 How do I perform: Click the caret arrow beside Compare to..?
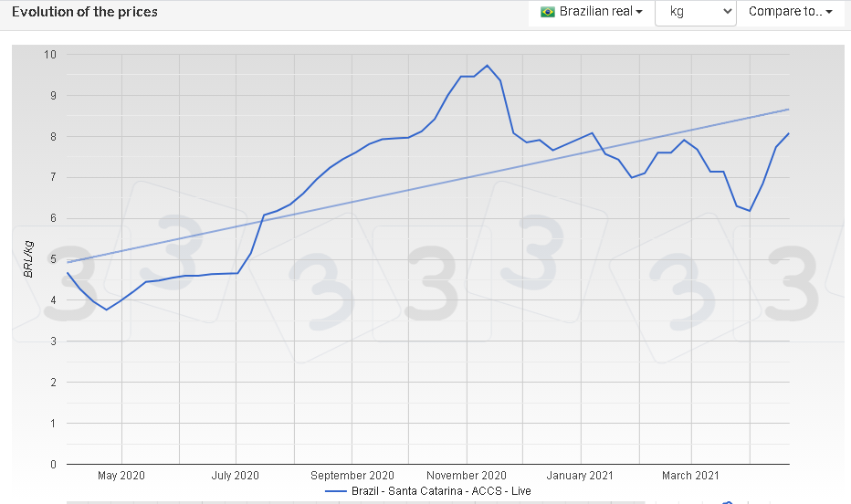829,13
